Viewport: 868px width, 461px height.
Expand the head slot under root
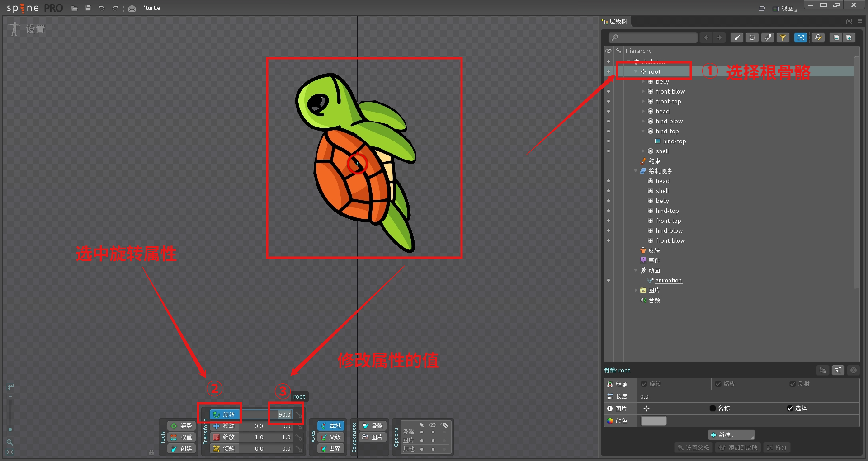click(643, 111)
